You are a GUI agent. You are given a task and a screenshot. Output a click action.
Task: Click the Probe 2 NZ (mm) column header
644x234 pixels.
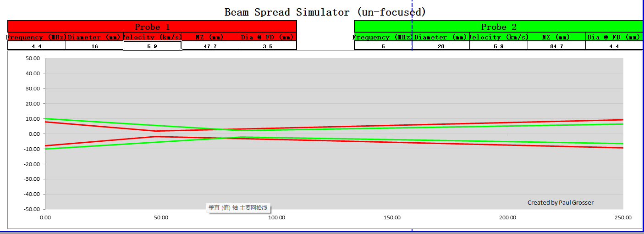(556, 37)
